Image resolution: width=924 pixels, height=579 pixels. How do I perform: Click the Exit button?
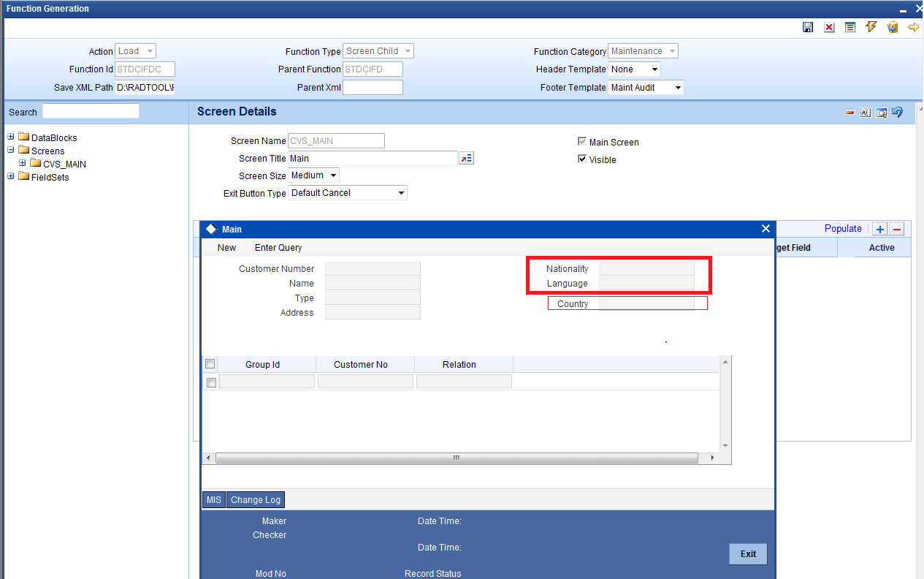748,553
